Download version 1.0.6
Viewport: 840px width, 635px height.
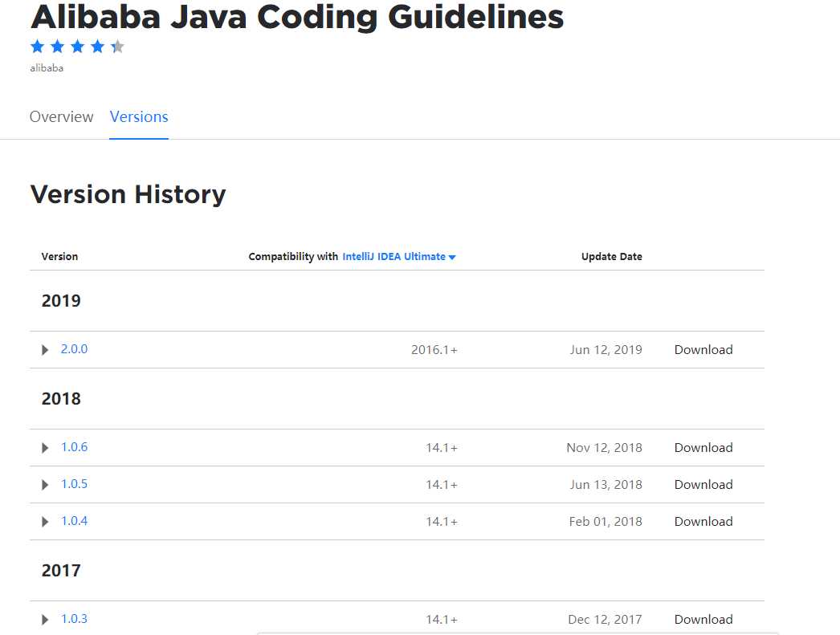point(703,448)
